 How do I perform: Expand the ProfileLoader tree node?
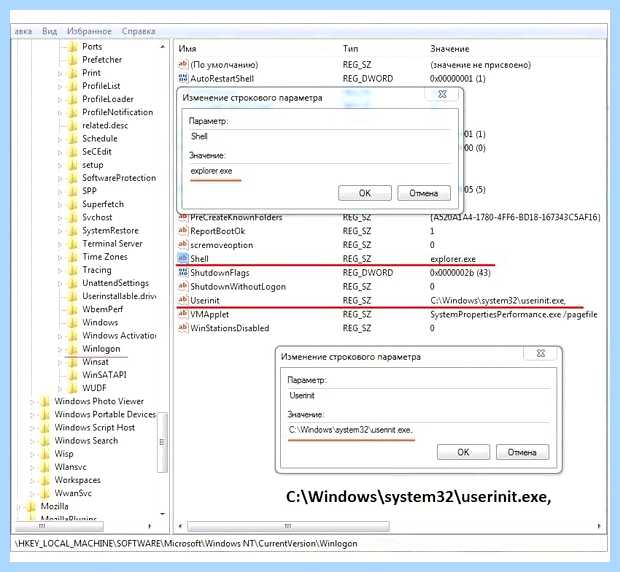(60, 100)
